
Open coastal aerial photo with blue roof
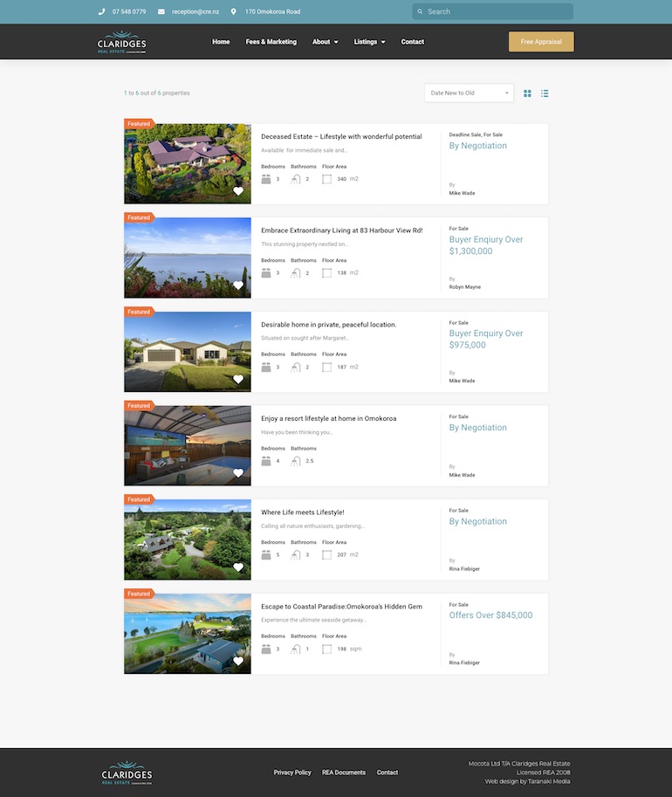(x=188, y=634)
